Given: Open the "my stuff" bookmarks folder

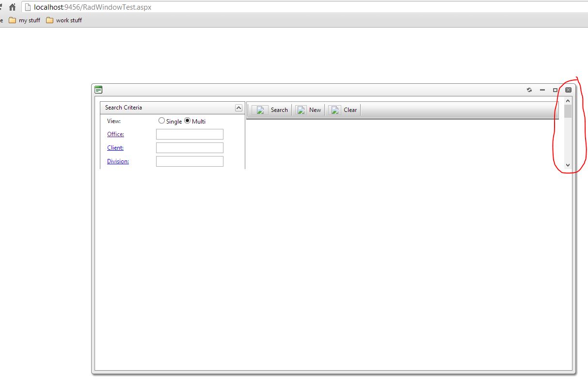Looking at the screenshot, I should pos(25,20).
